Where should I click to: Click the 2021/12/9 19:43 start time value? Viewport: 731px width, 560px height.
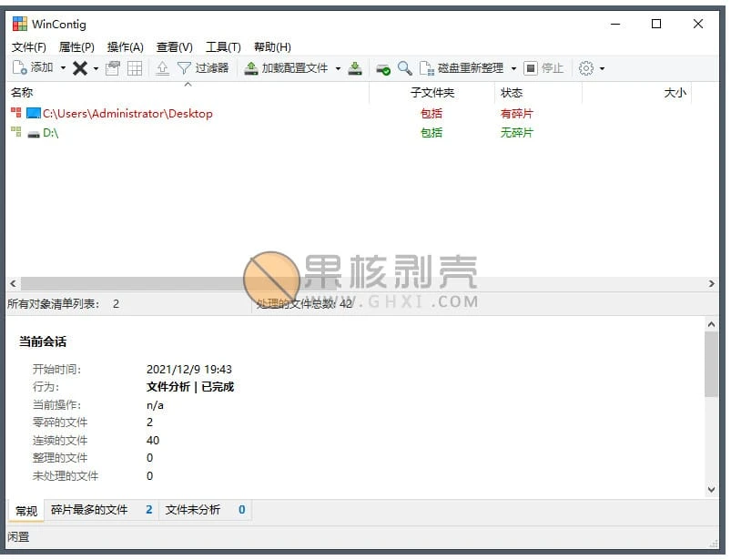tap(189, 370)
